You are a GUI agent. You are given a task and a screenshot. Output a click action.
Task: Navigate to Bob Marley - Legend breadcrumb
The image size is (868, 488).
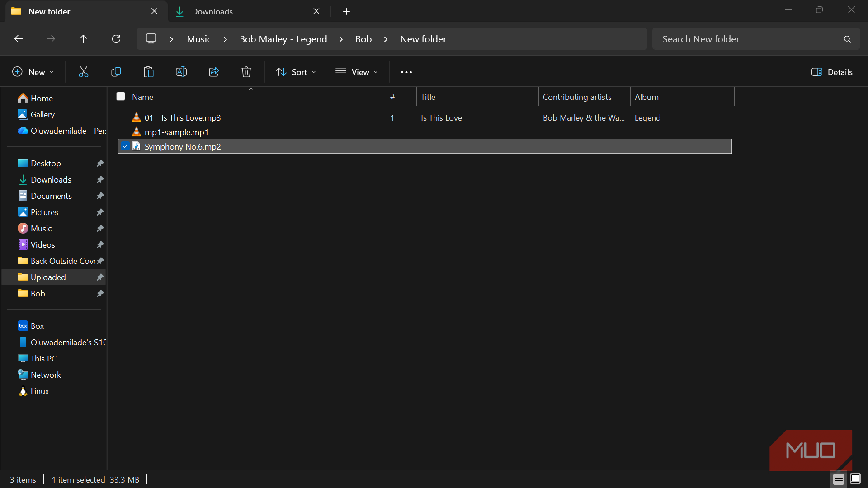coord(283,39)
